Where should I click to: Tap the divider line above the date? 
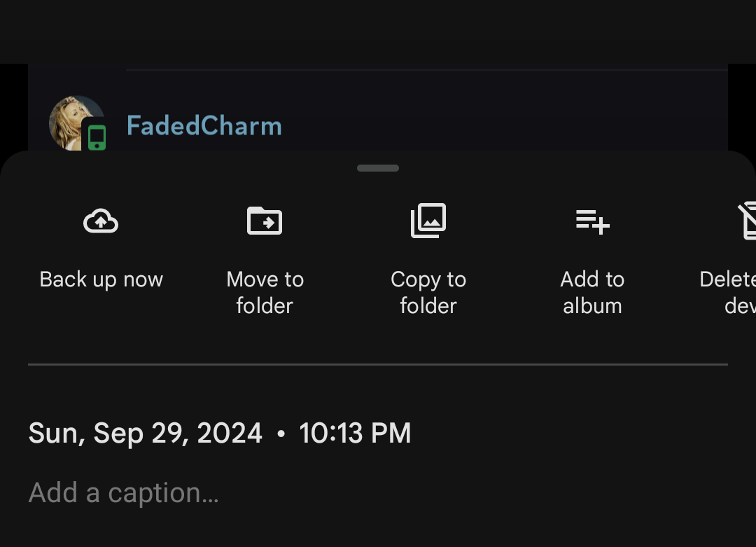pos(378,364)
